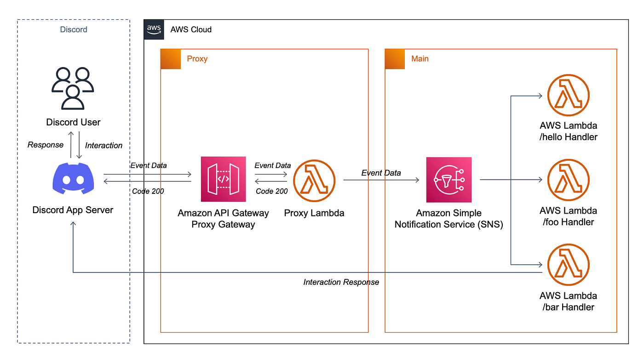Click the Amazon SNS icon
This screenshot has width=644, height=362.
coord(448,180)
